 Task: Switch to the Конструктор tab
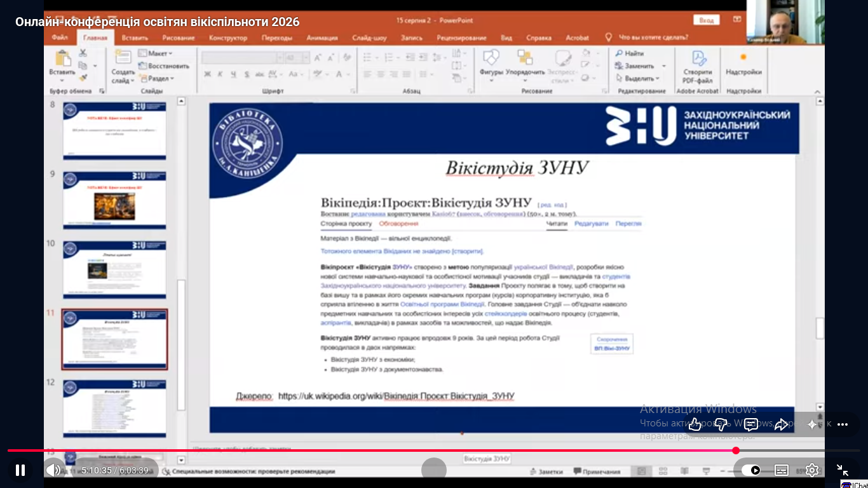(228, 37)
